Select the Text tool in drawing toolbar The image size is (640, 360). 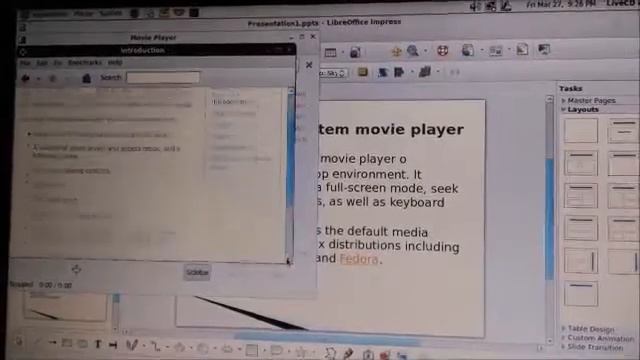[98, 344]
